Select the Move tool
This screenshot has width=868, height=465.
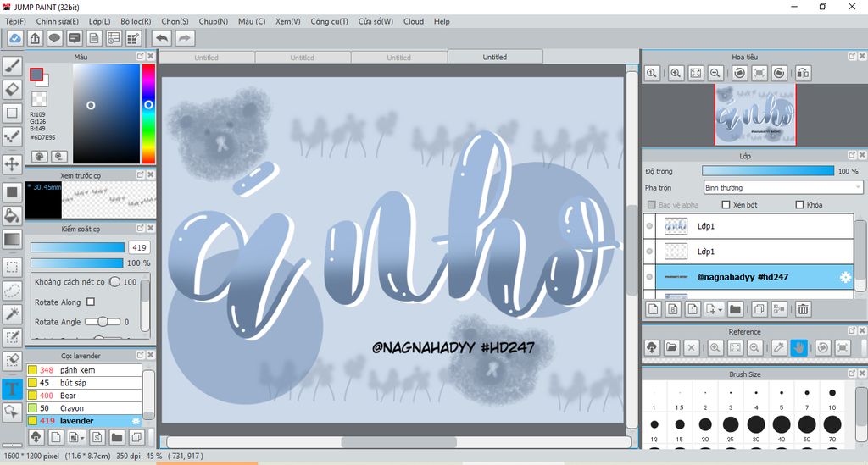tap(12, 163)
